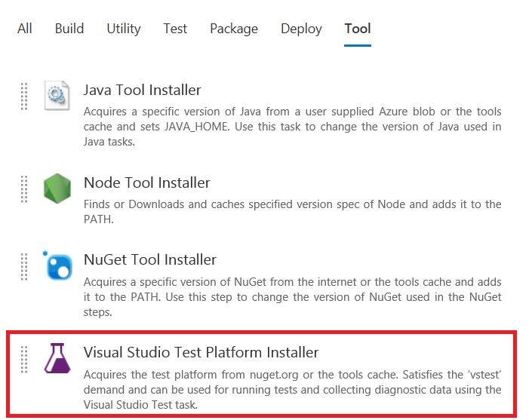
Task: Click the purple Visual Studio Test flask icon
Action: click(x=57, y=358)
